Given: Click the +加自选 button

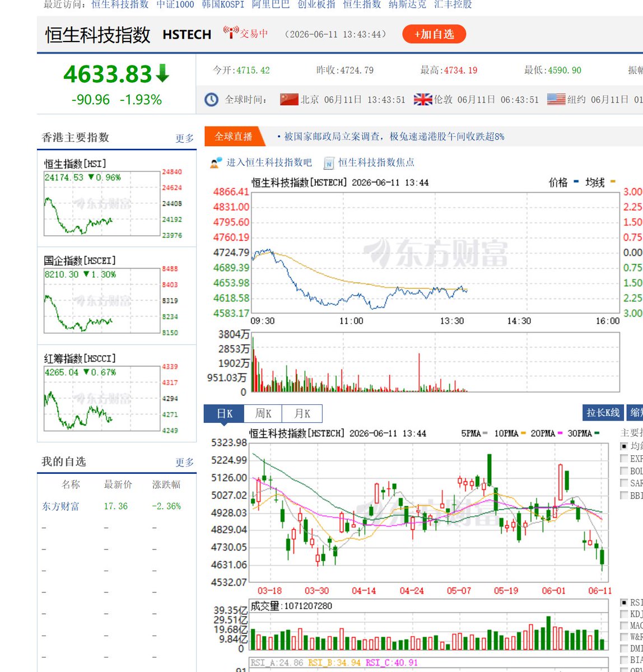Looking at the screenshot, I should click(434, 34).
